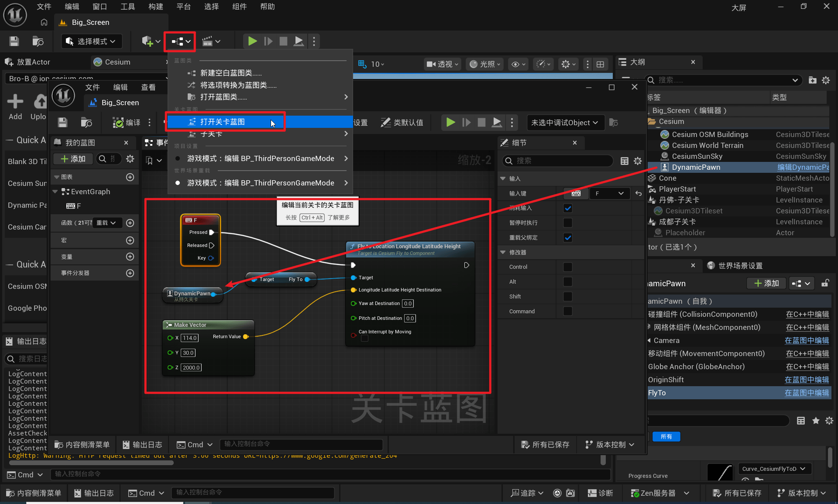Collapse the 修改器 section in Details
The image size is (838, 504).
(503, 252)
